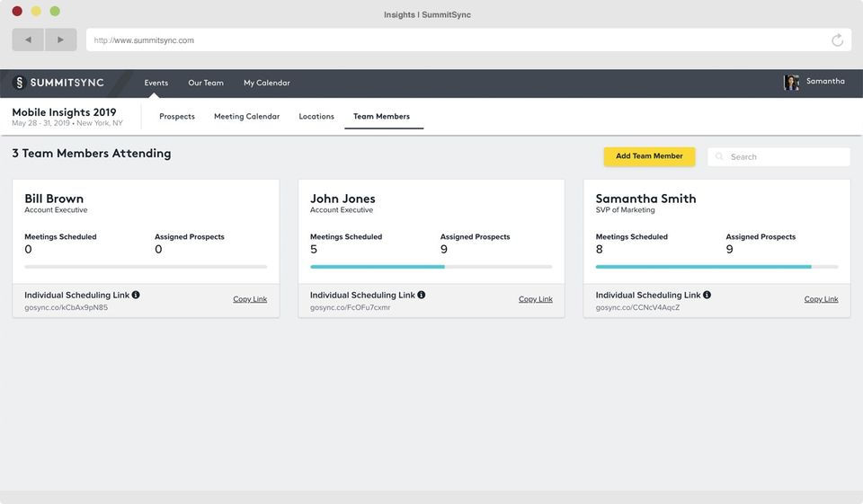The width and height of the screenshot is (863, 504).
Task: Click the John Jones name heading
Action: (343, 199)
